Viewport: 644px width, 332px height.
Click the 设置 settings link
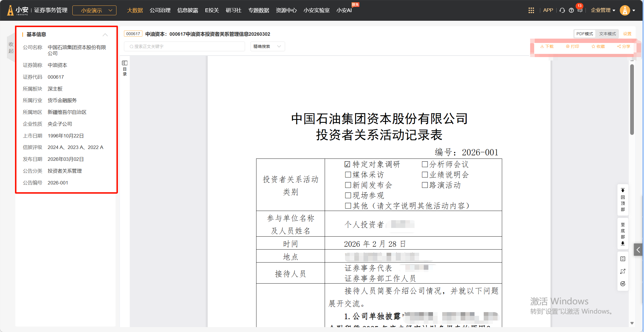coord(627,34)
